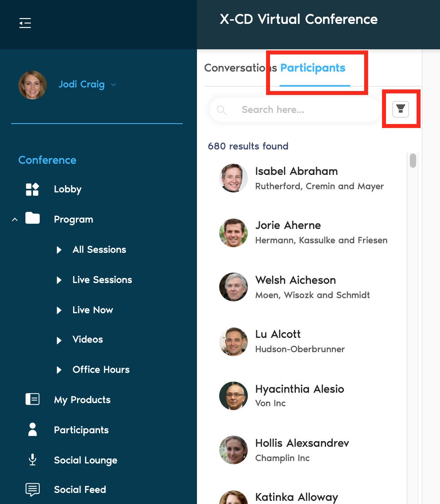Open the Program menu item
Viewport: 440px width, 504px height.
(73, 219)
